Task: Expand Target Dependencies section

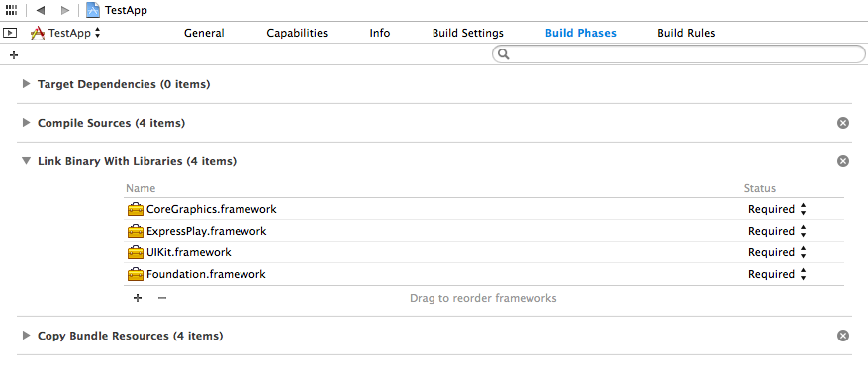Action: point(26,84)
